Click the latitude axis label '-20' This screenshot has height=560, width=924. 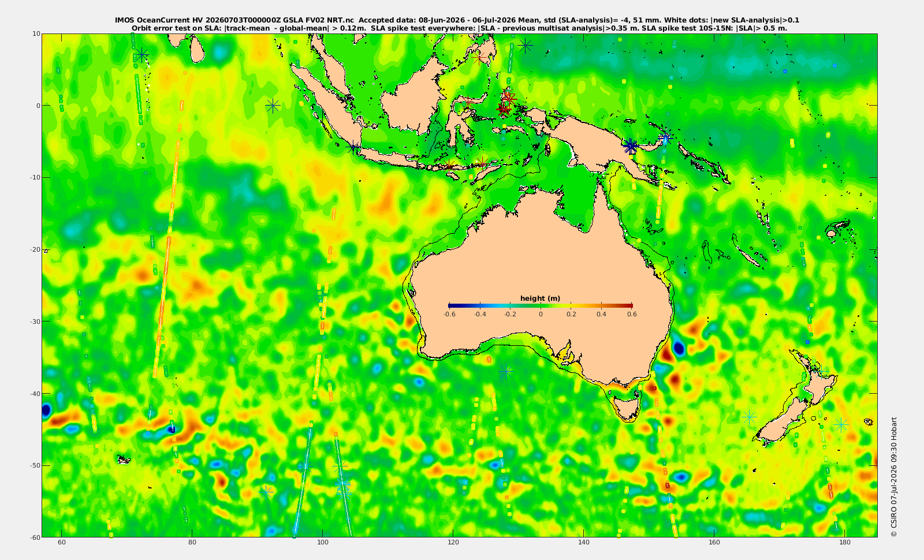35,249
